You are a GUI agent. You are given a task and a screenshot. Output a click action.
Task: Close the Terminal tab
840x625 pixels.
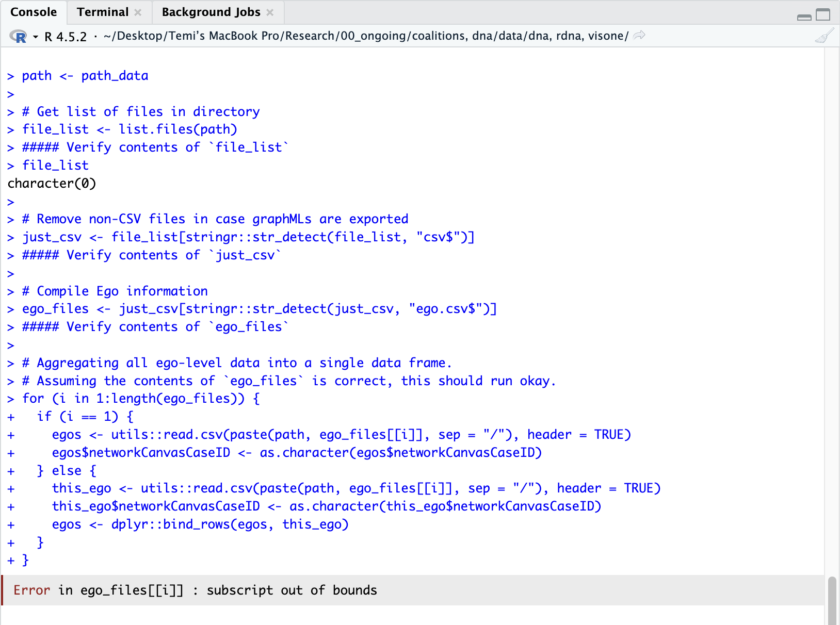coord(138,12)
